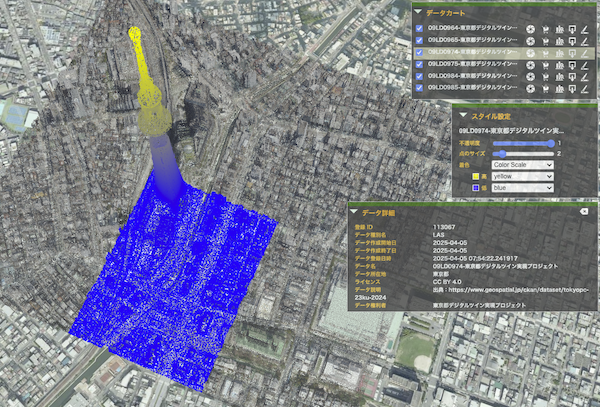Click the aperture icon for 09LD0964
The height and width of the screenshot is (407, 600).
[530, 29]
